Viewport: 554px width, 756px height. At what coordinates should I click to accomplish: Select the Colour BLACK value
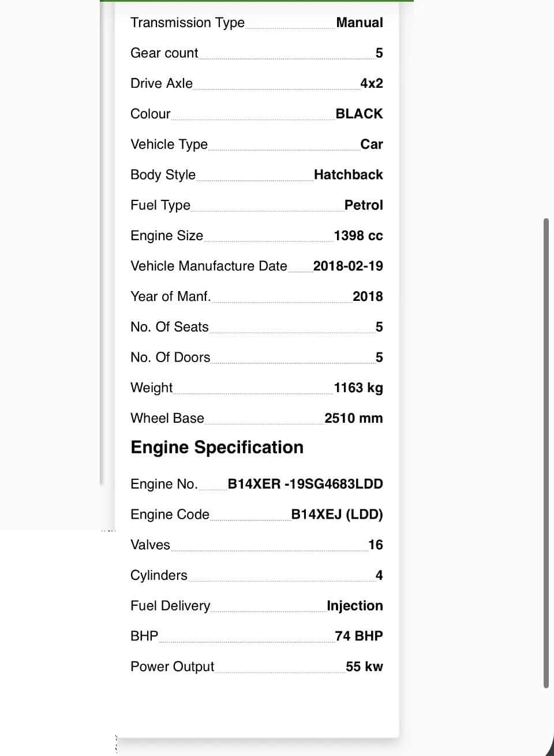(359, 114)
